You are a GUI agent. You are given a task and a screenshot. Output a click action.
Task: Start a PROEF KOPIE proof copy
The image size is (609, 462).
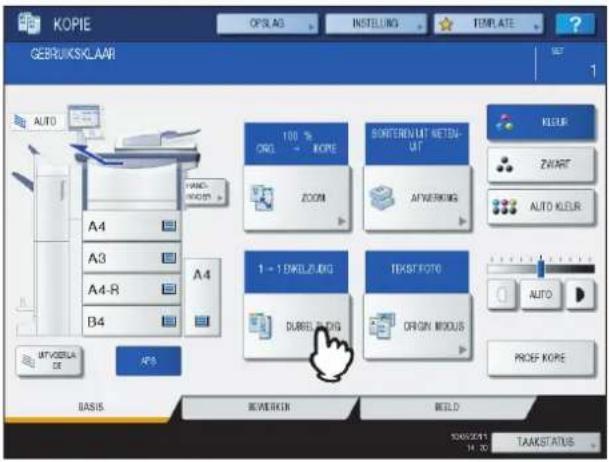(541, 358)
